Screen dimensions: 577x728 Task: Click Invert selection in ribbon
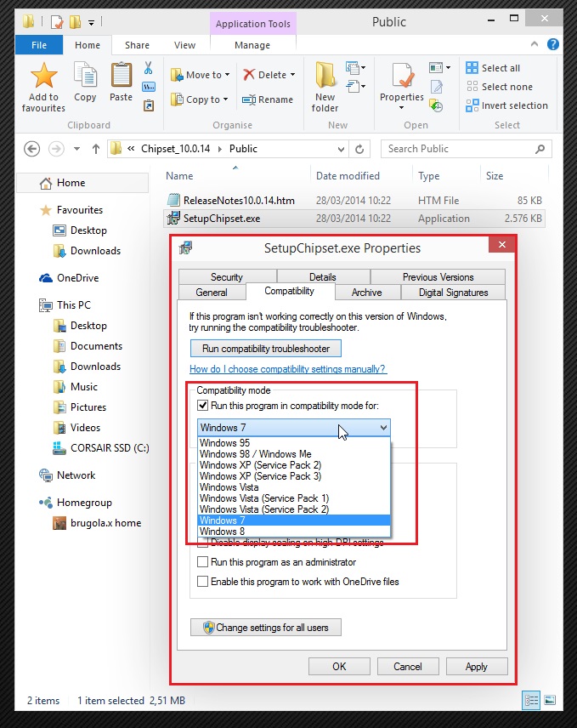[507, 105]
